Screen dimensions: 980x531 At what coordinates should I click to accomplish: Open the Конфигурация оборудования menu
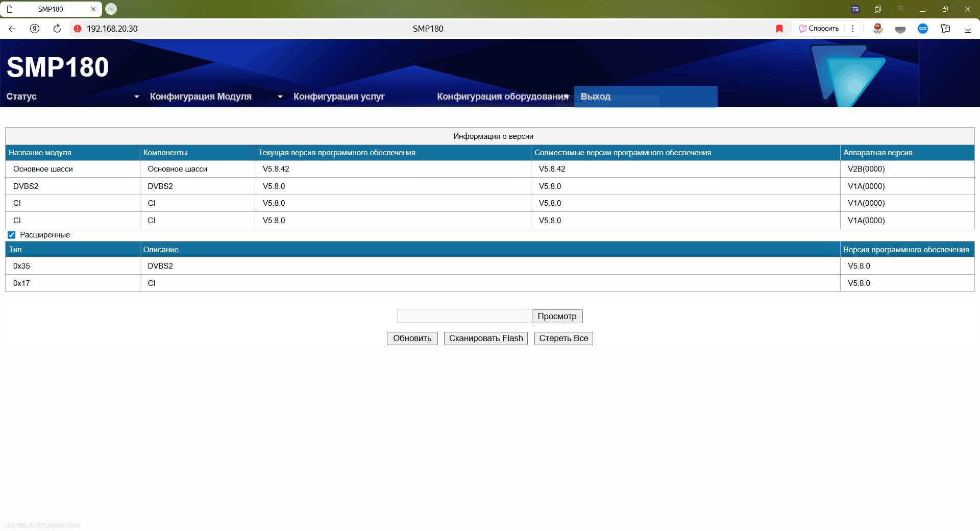click(x=502, y=96)
